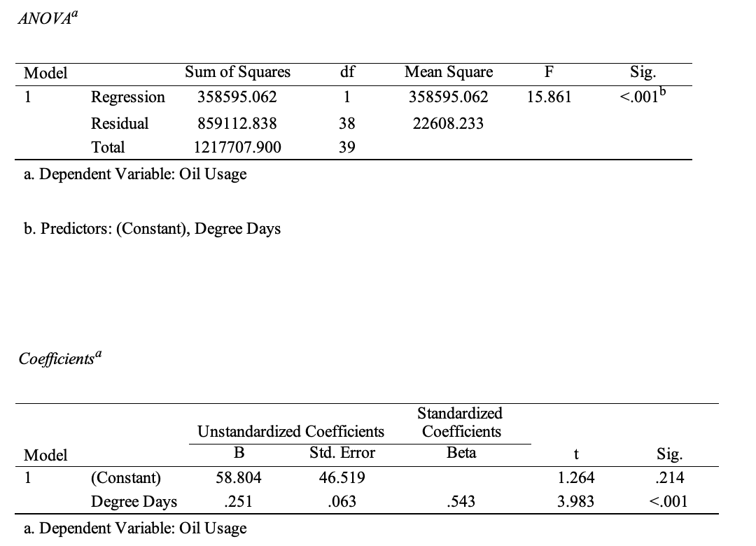This screenshot has width=756, height=546.
Task: Select the Sum of Squares column header
Action: coord(237,72)
